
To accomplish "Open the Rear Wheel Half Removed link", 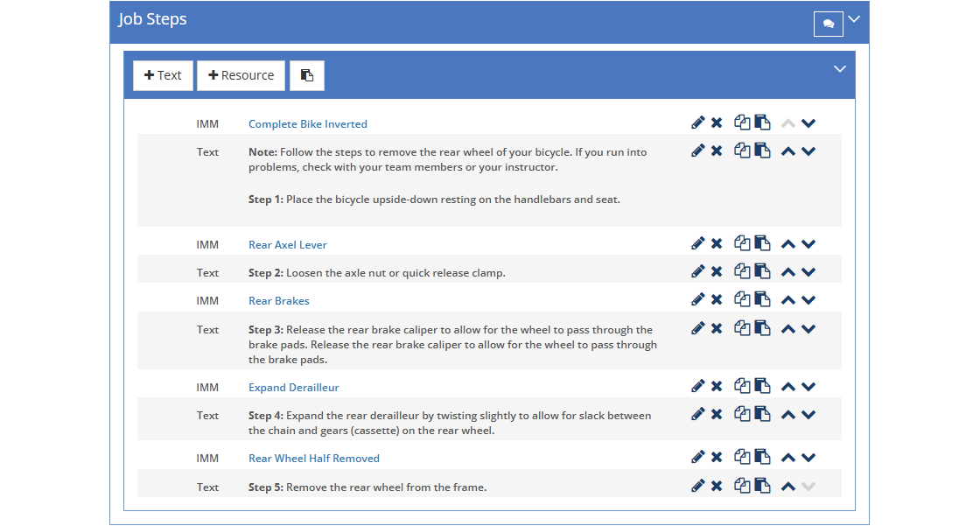I will coord(314,459).
